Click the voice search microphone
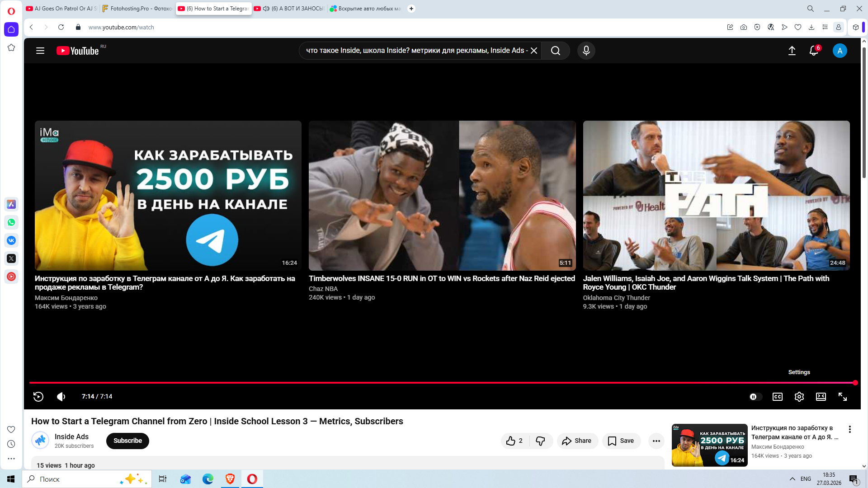Screen dimensions: 868x488 (x=586, y=51)
